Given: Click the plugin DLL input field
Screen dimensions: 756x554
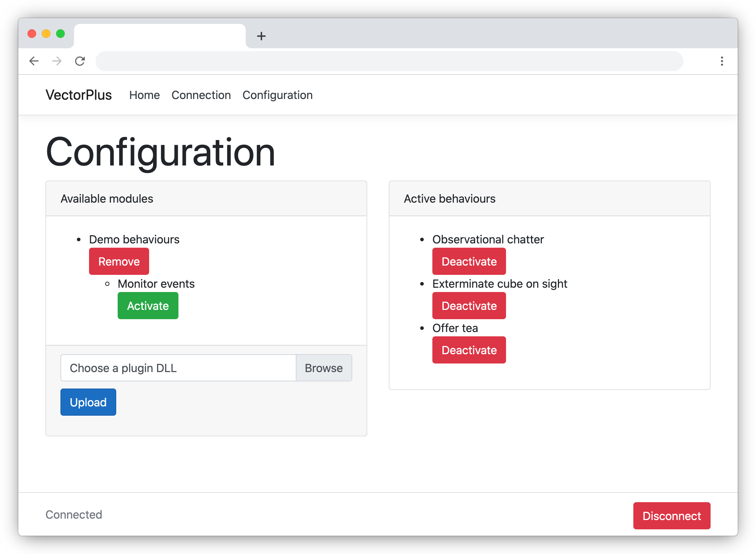Looking at the screenshot, I should pos(178,368).
